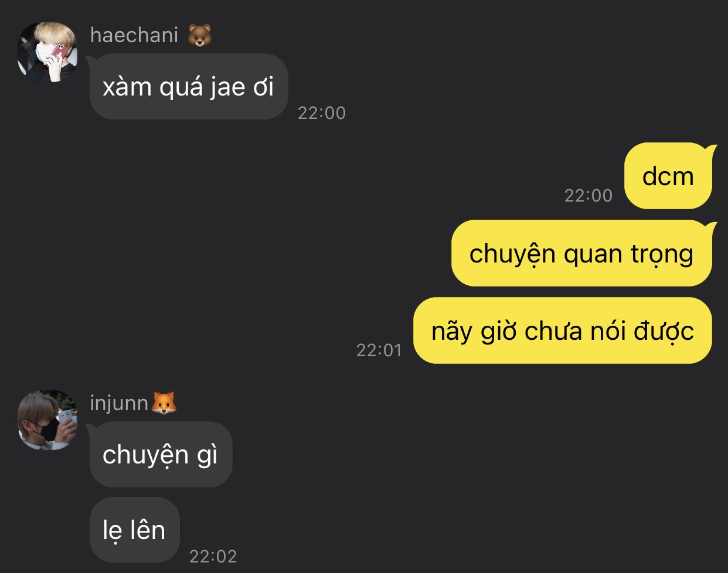Select the "chuyện gì" message bubble
Image resolution: width=728 pixels, height=573 pixels.
(x=161, y=455)
